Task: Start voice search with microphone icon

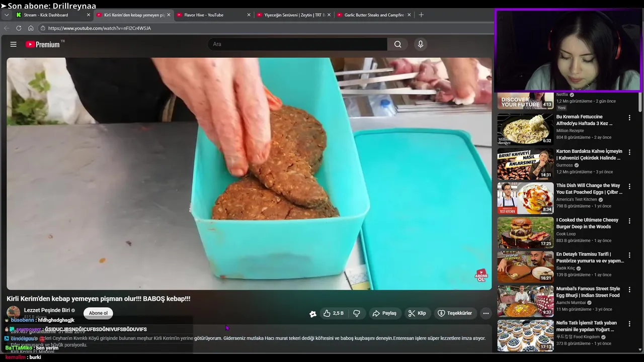Action: click(421, 44)
